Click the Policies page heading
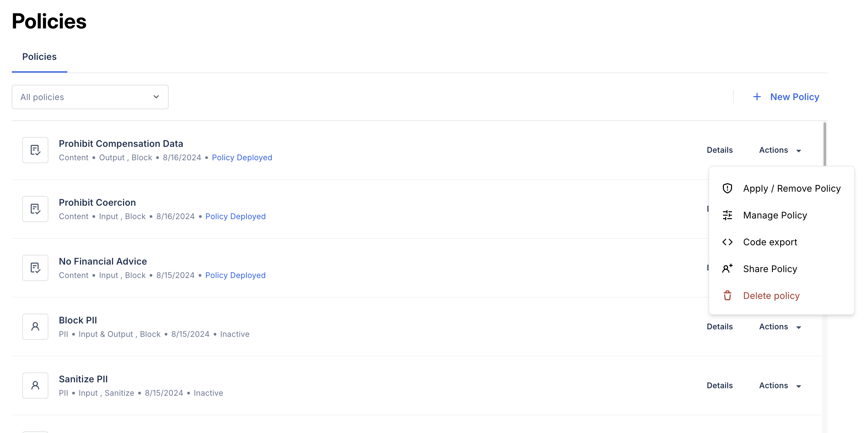 point(49,21)
